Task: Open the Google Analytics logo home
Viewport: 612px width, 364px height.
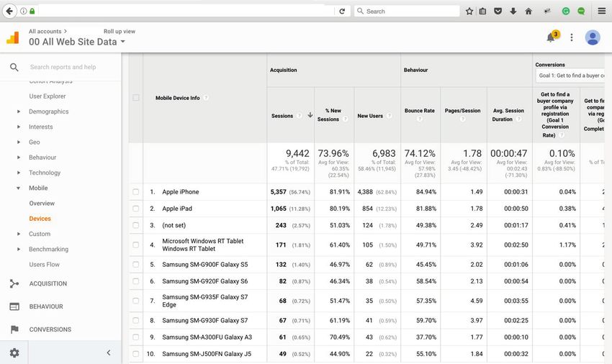Action: click(12, 38)
